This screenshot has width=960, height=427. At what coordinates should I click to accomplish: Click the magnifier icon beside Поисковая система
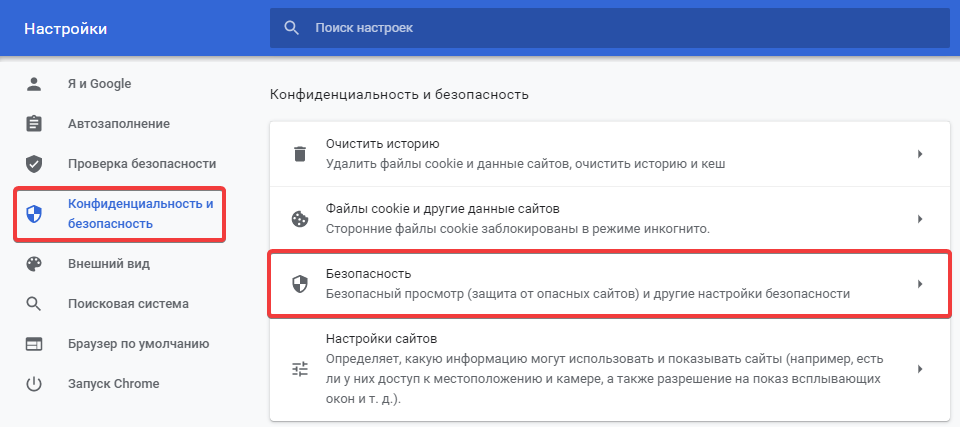tap(34, 304)
